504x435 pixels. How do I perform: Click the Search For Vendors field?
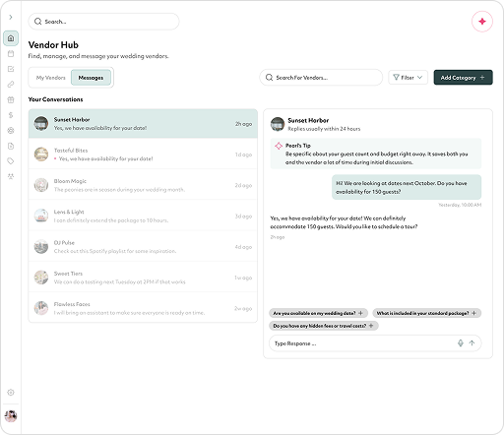(x=321, y=78)
